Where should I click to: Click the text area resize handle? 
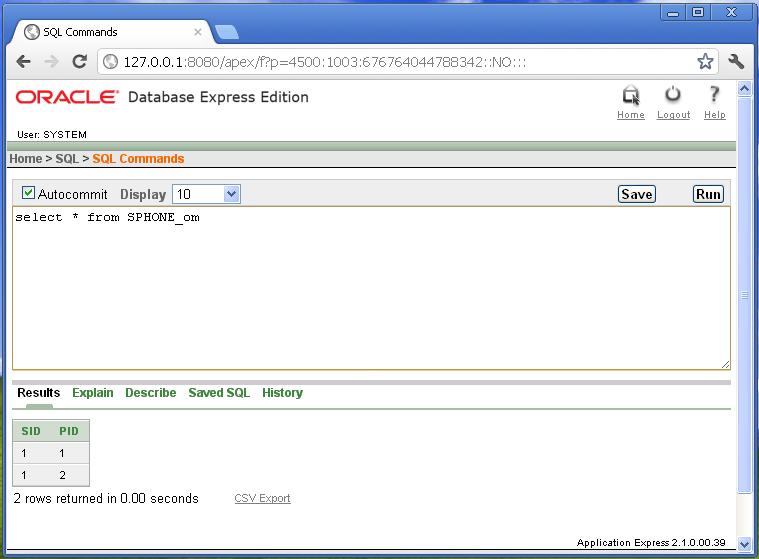725,365
